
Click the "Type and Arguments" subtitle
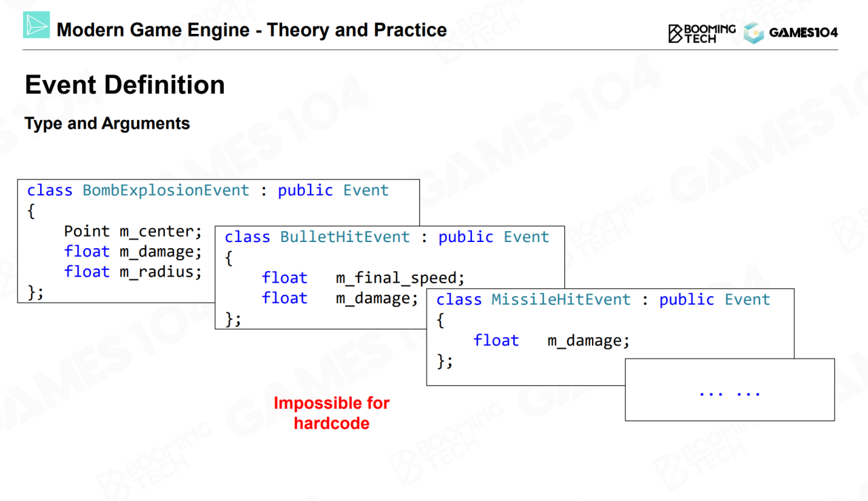pyautogui.click(x=107, y=123)
